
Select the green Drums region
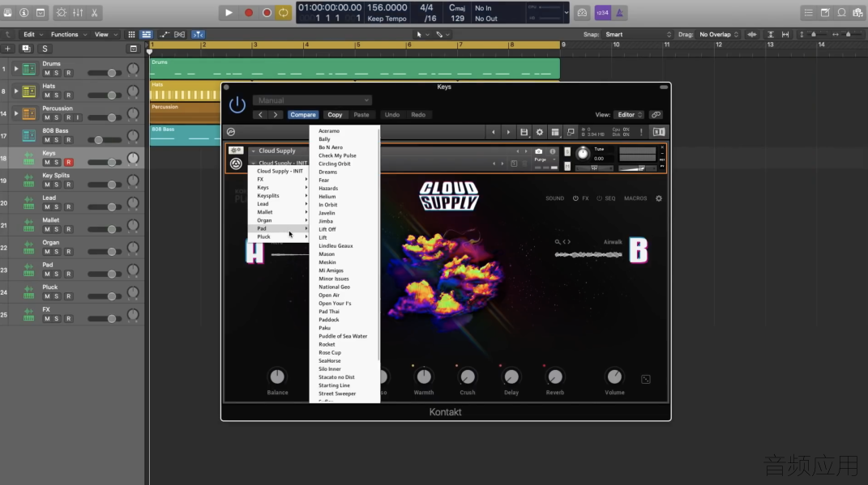tap(355, 69)
